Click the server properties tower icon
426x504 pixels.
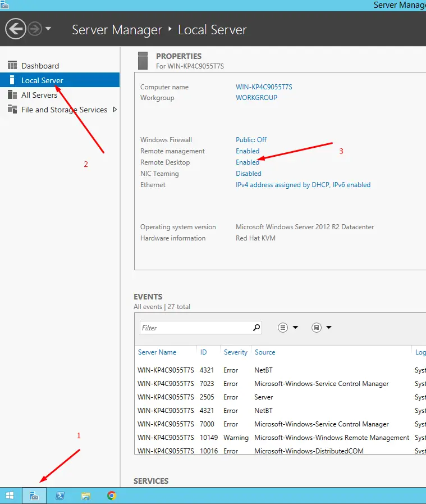click(x=143, y=61)
